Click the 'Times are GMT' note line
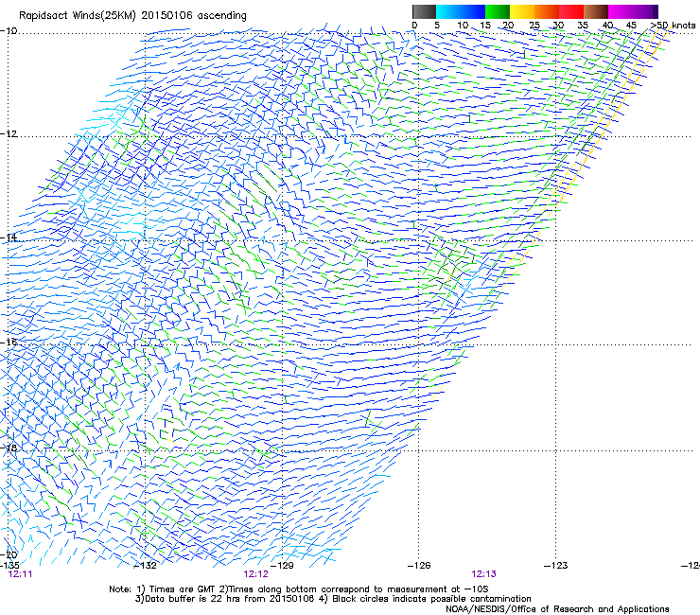This screenshot has width=700, height=615. (x=299, y=589)
